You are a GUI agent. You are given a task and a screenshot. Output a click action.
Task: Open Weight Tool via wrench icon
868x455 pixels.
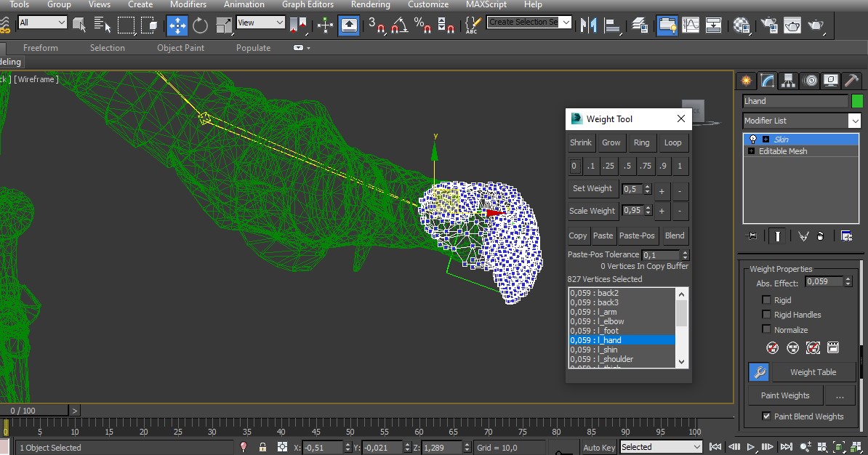758,372
